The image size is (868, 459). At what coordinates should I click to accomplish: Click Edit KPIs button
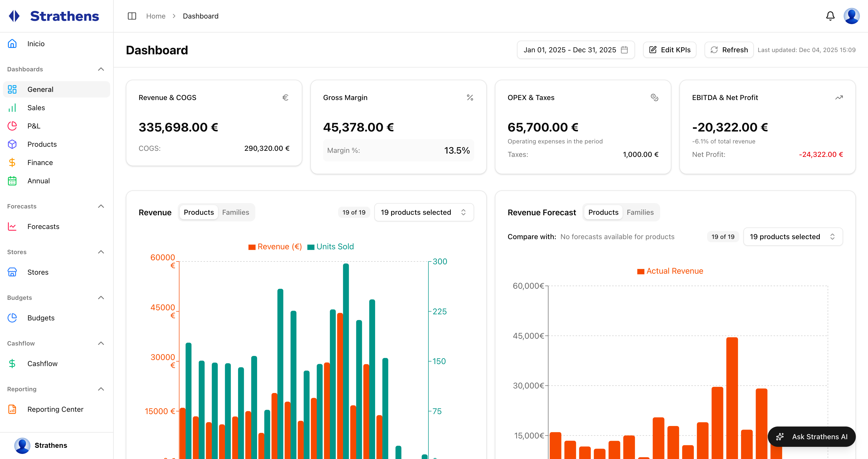[670, 50]
